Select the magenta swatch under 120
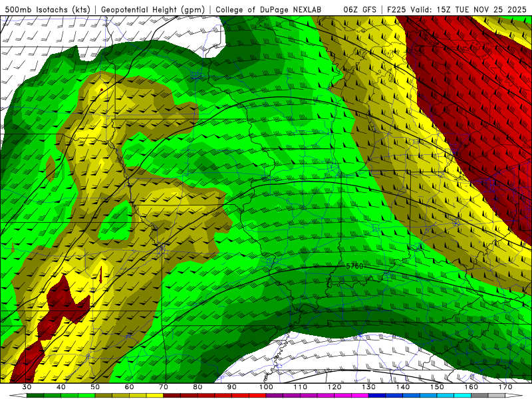532x399 pixels. point(343,396)
